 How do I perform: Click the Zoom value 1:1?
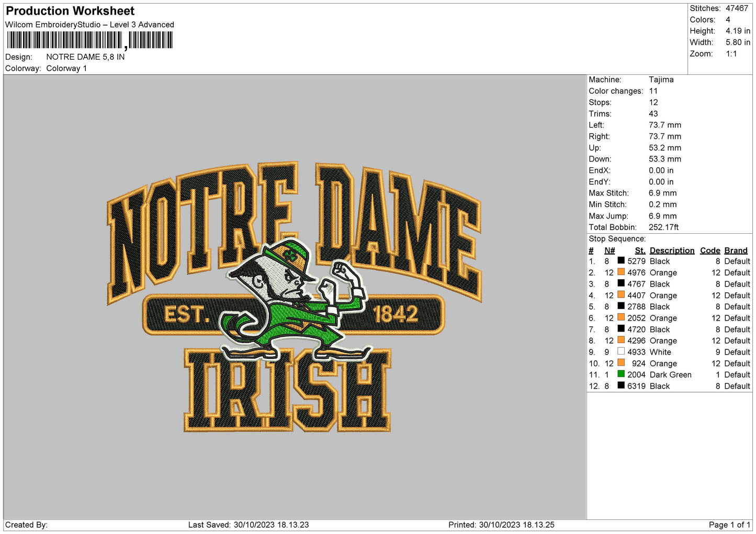(x=731, y=54)
